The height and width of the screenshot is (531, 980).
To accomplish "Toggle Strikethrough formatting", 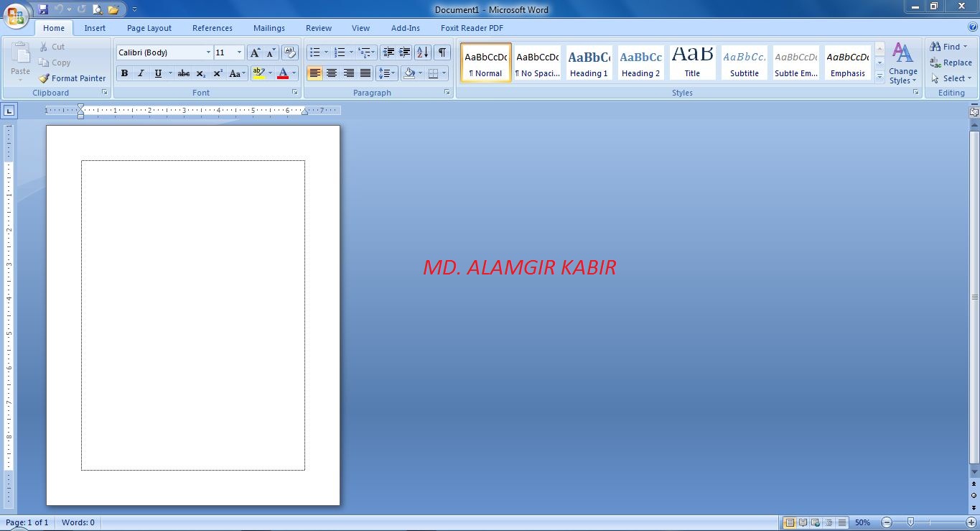I will [x=184, y=73].
